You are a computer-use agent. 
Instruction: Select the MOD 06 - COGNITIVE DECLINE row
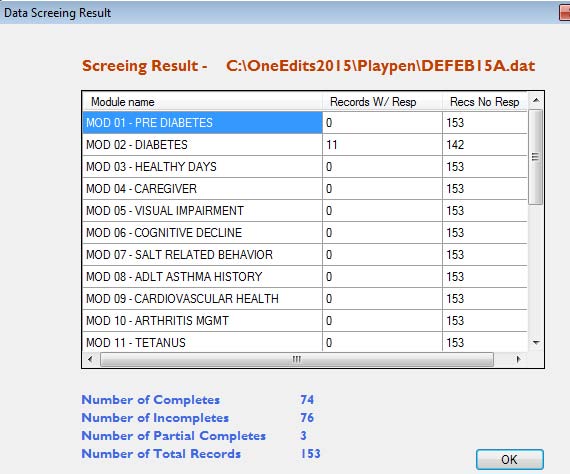pos(305,233)
